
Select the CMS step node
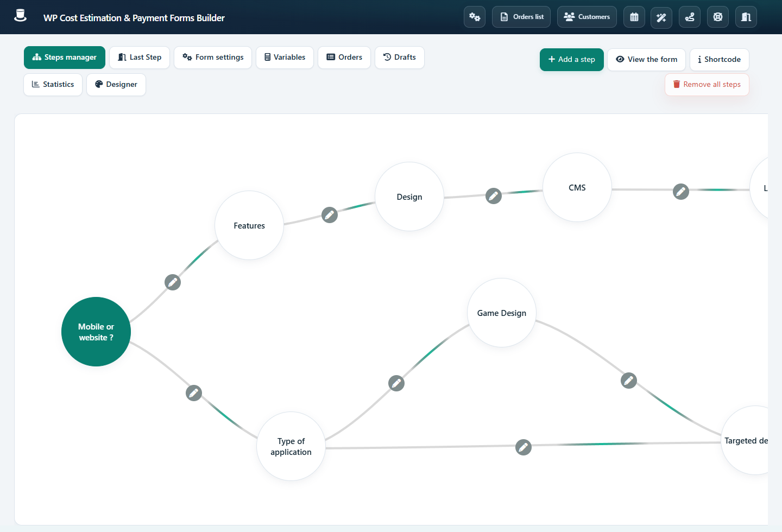point(577,187)
